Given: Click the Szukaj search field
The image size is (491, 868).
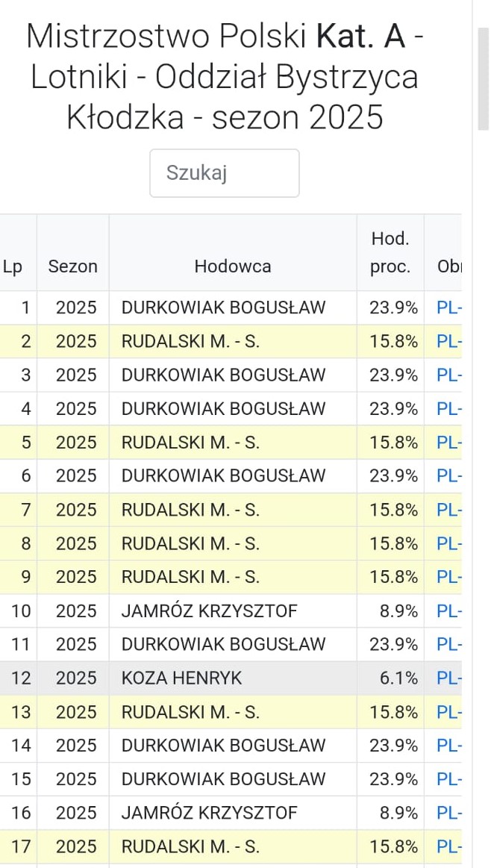Looking at the screenshot, I should (224, 173).
